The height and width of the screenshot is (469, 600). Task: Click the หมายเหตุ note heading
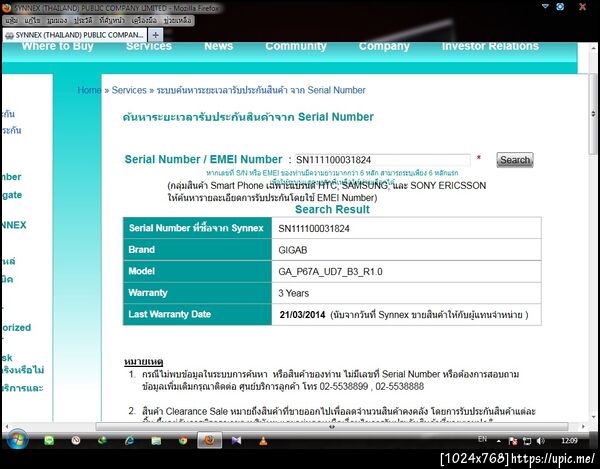tap(143, 362)
